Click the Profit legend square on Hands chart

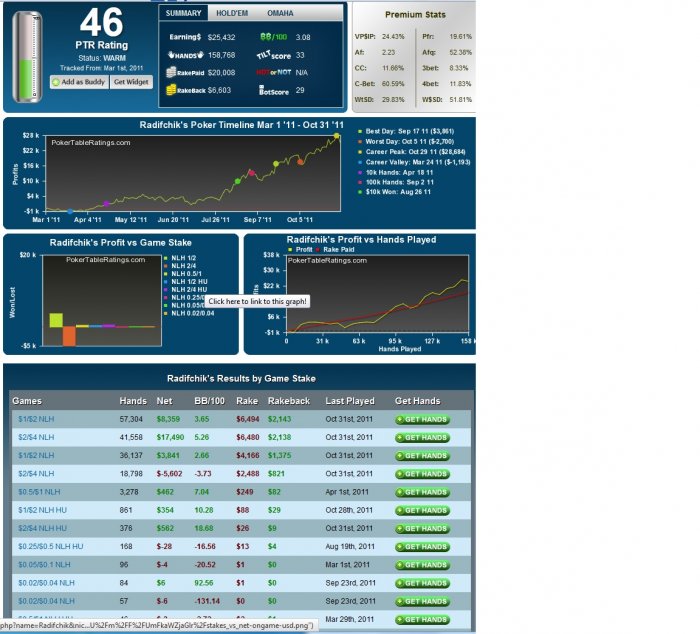point(290,250)
